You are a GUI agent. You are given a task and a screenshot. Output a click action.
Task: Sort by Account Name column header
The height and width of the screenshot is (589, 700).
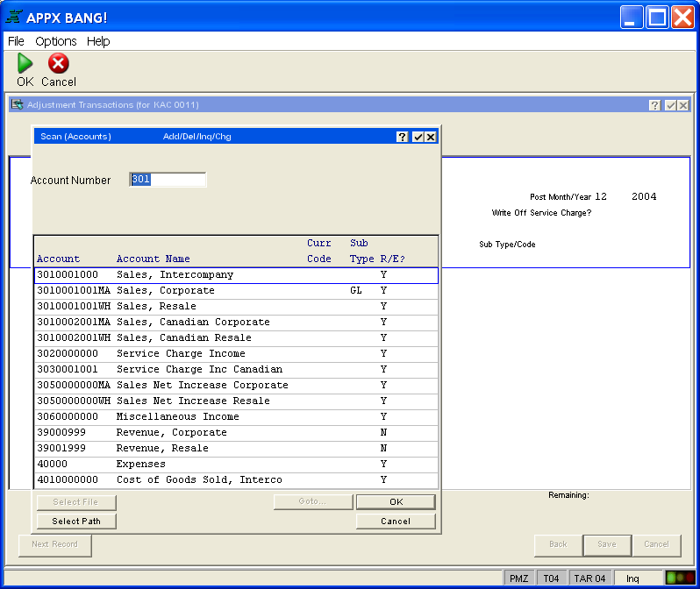pos(154,259)
